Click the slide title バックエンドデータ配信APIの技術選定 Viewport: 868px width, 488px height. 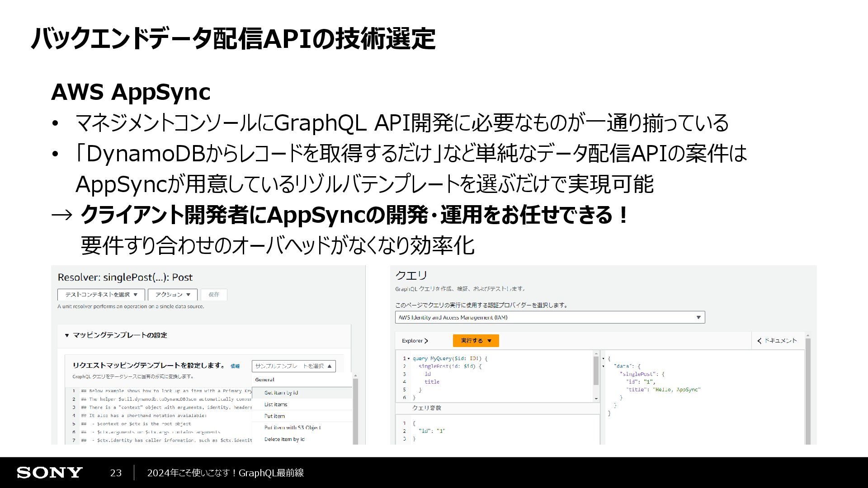(233, 39)
